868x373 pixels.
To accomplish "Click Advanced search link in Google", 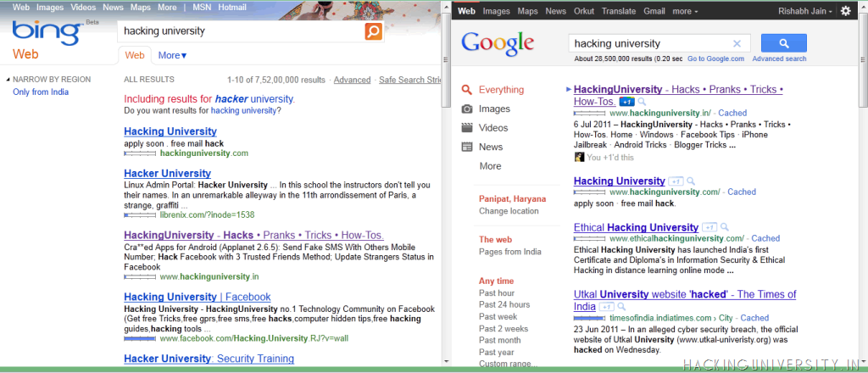I will pos(779,58).
